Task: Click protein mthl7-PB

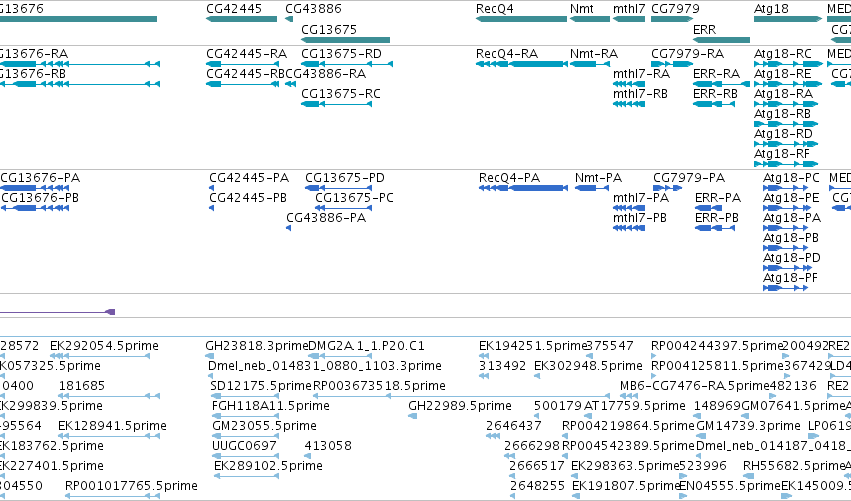Action: 629,228
